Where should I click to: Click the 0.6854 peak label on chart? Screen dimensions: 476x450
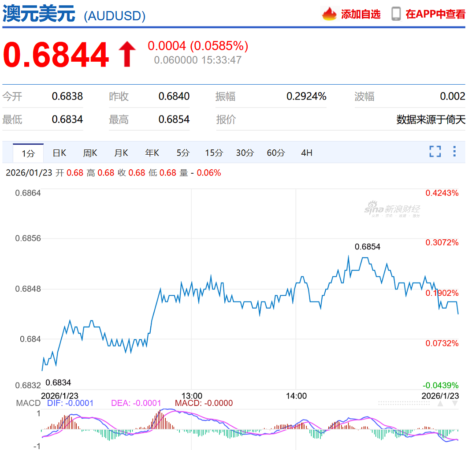click(367, 246)
